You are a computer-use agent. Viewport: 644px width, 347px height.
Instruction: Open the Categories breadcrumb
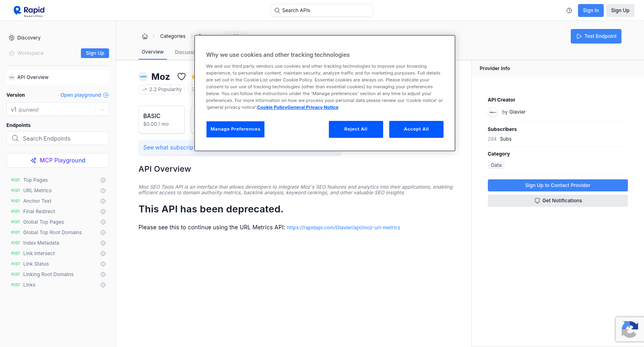point(173,36)
